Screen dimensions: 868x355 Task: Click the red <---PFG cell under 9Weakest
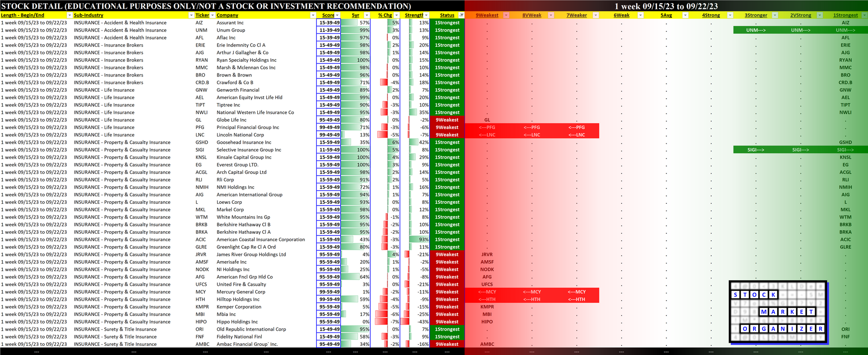tap(487, 127)
